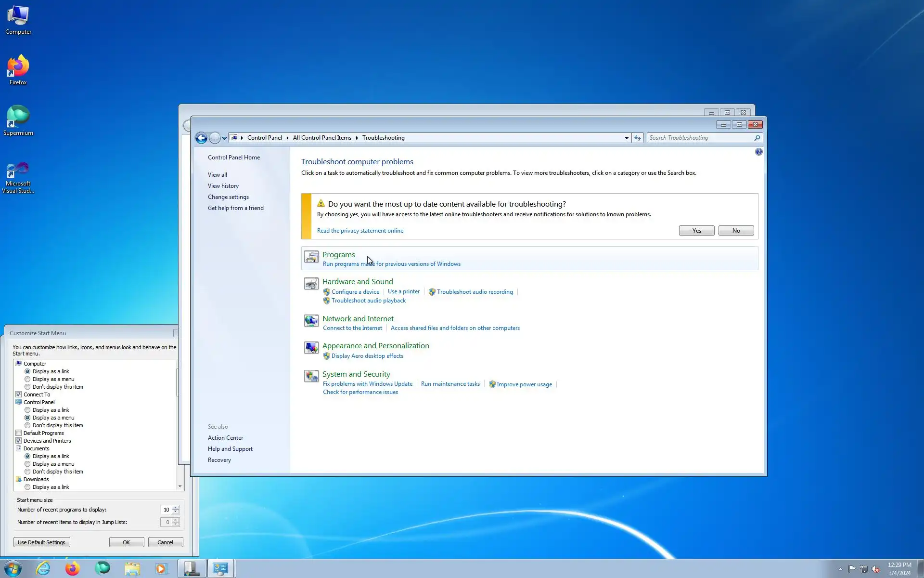
Task: Open Change settings in the sidebar
Action: click(x=228, y=197)
